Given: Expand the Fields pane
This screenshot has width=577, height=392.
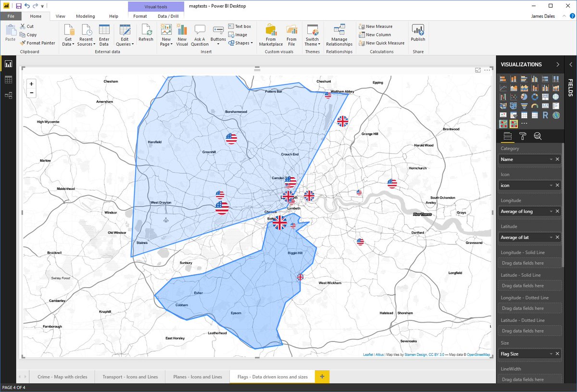Looking at the screenshot, I should coord(571,64).
